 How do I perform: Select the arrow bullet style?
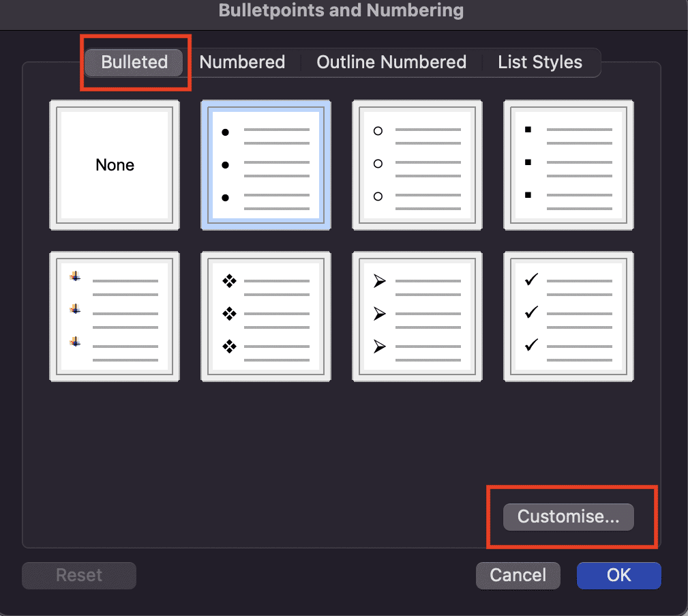pyautogui.click(x=417, y=316)
